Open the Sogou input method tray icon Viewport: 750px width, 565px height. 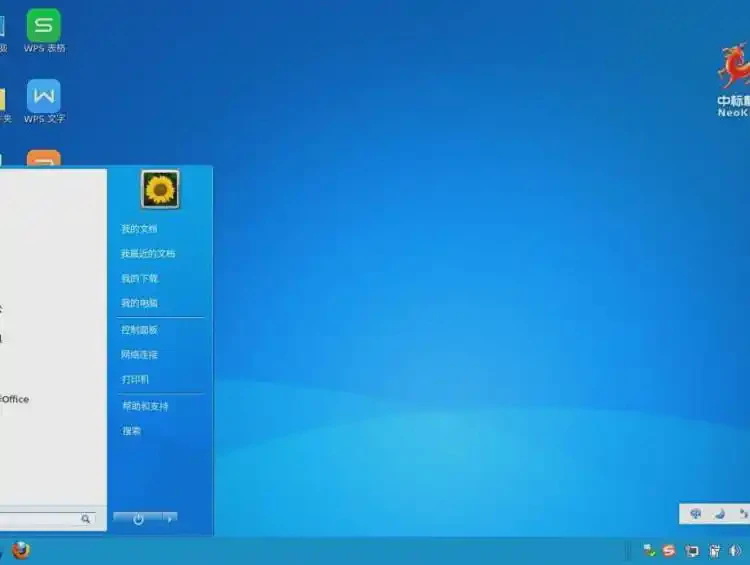point(669,551)
